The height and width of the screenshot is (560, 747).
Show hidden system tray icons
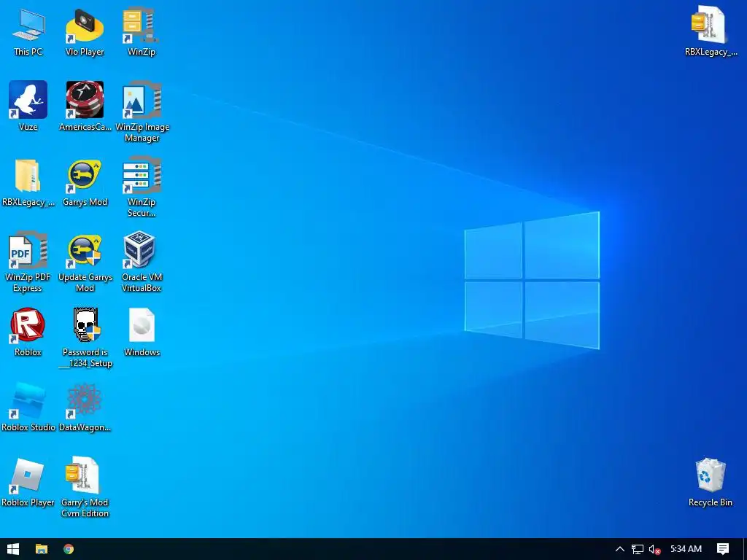(x=620, y=549)
